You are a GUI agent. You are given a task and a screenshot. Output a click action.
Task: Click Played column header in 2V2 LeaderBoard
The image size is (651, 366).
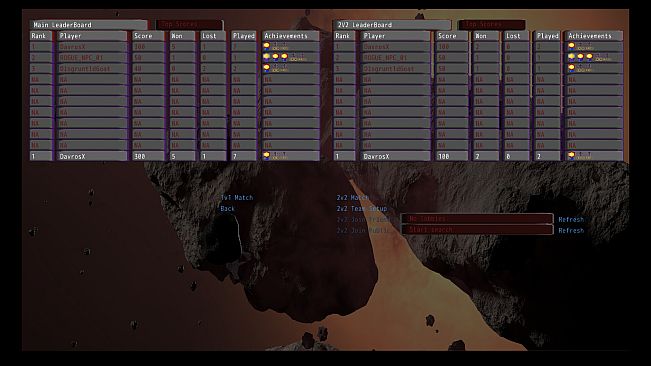click(x=548, y=36)
